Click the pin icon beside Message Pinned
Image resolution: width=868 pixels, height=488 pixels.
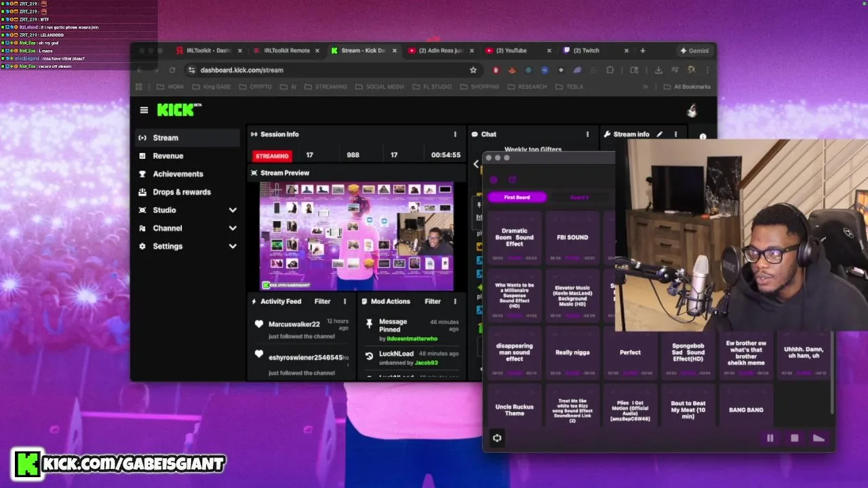click(x=369, y=323)
